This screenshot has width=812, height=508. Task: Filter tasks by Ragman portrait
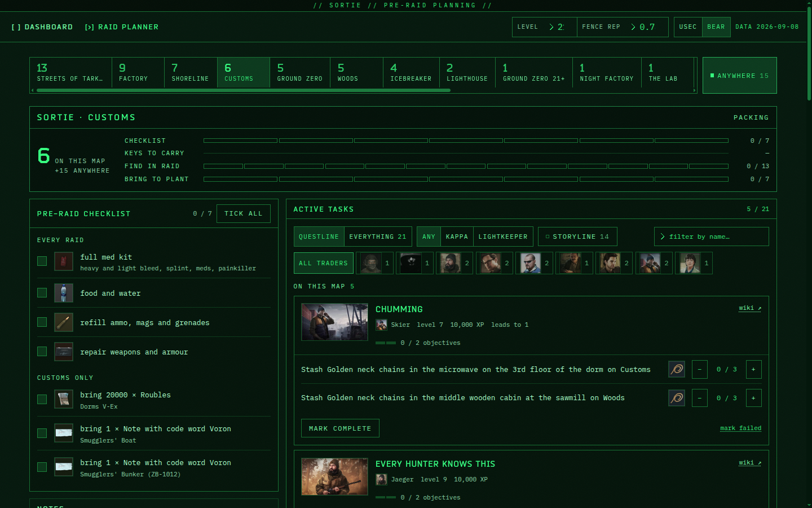tap(614, 263)
